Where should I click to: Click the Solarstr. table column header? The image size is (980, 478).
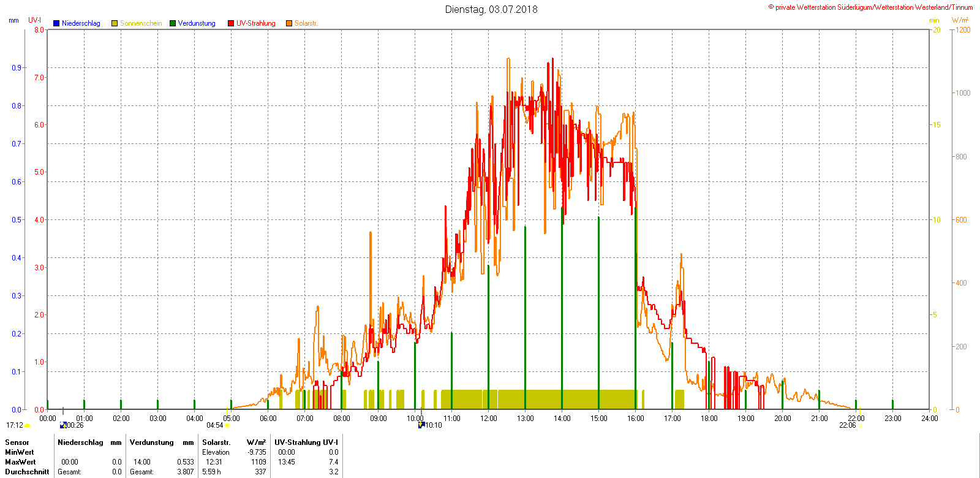216,442
